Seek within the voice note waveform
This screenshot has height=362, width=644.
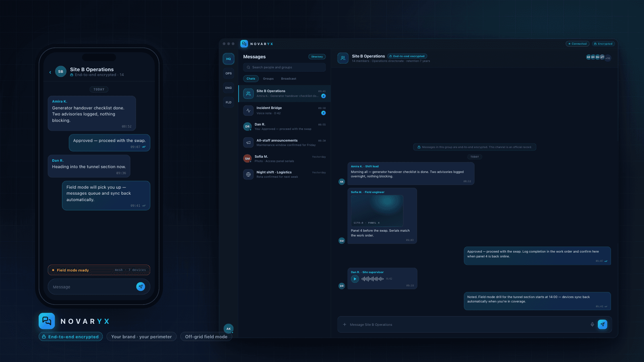(372, 278)
